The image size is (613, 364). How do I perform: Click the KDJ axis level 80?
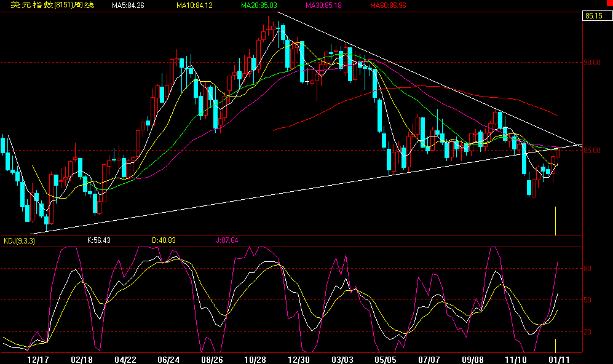[x=587, y=269]
